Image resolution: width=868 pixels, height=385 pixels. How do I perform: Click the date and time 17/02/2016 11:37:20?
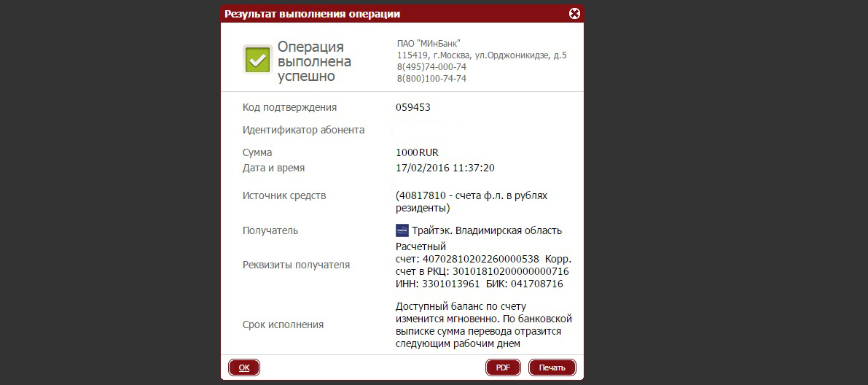point(445,167)
